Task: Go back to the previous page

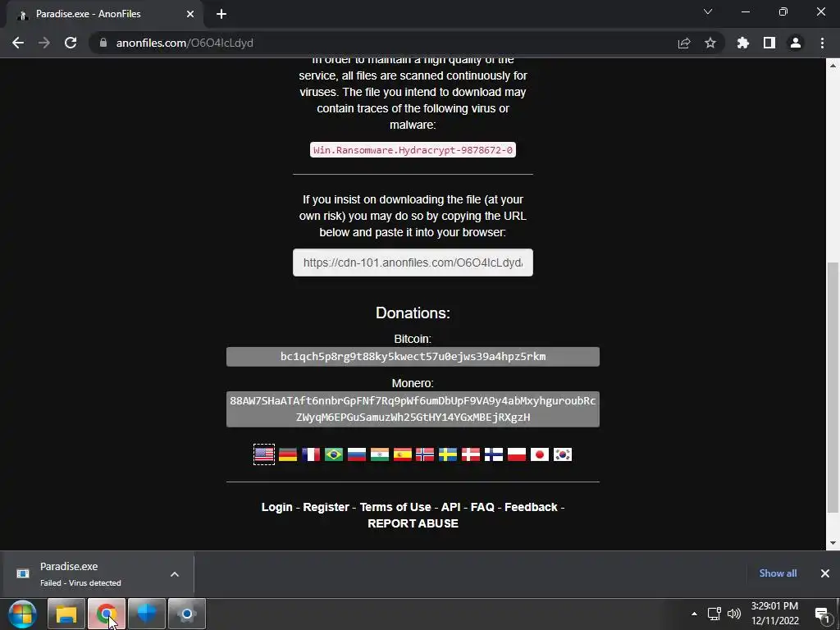Action: pos(18,43)
